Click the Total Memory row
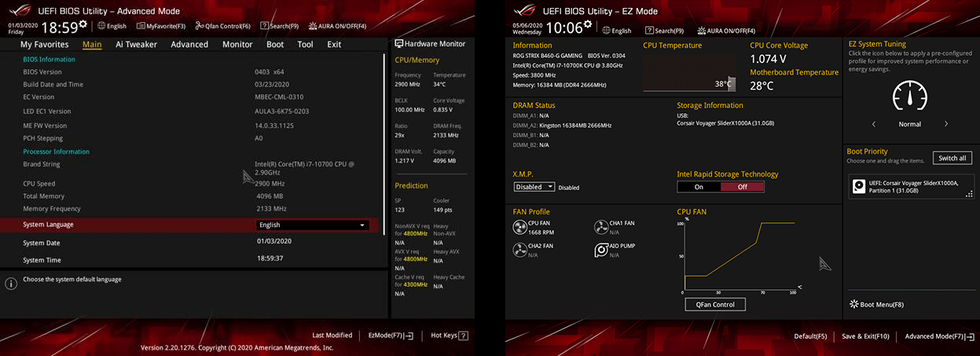980x356 pixels. [x=192, y=196]
